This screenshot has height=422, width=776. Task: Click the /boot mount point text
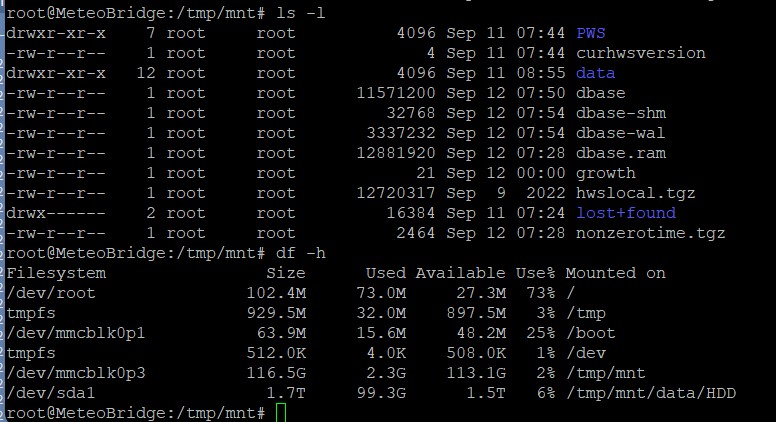[x=590, y=333]
